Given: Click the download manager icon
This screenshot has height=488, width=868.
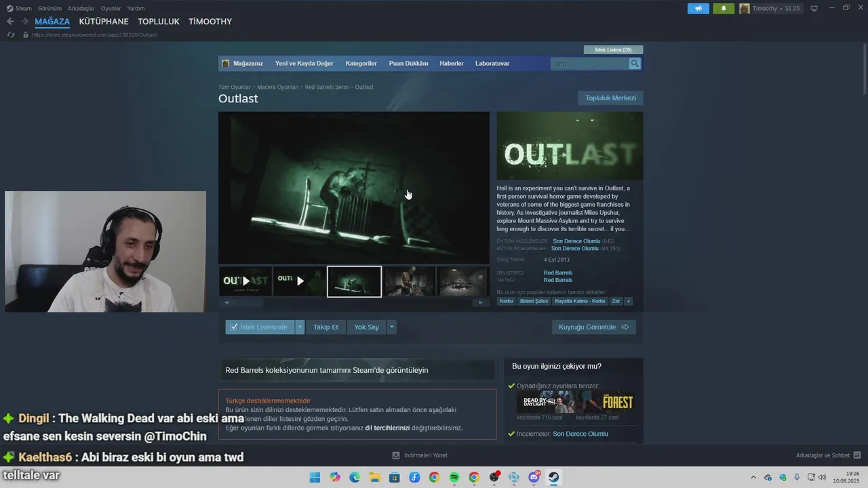Looking at the screenshot, I should [x=396, y=455].
